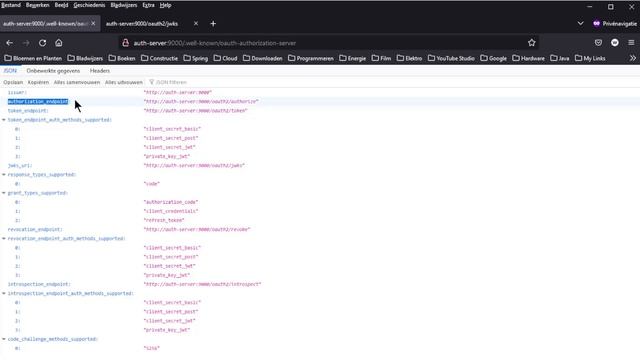Screen dimensions: 640x360
Task: Open the Bewerken menu
Action: point(38,5)
